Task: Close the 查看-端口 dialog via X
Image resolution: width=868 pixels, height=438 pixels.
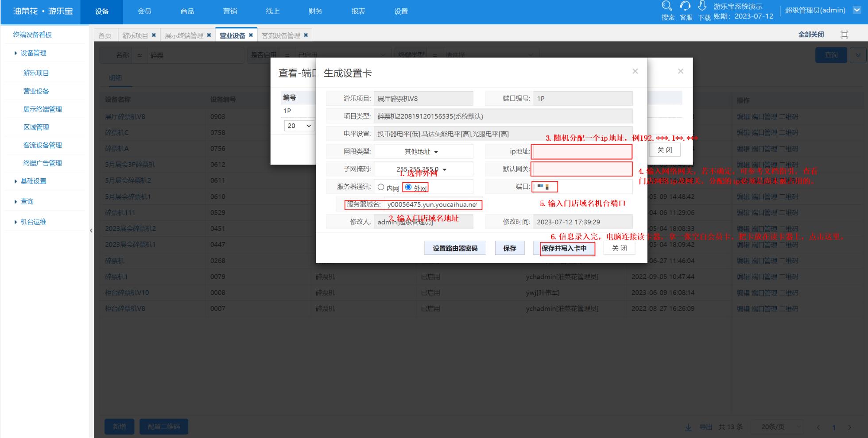Action: [x=681, y=71]
